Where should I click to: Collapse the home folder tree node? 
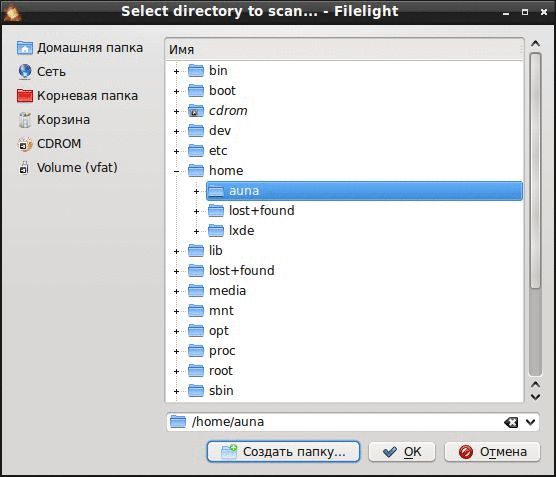tap(176, 172)
